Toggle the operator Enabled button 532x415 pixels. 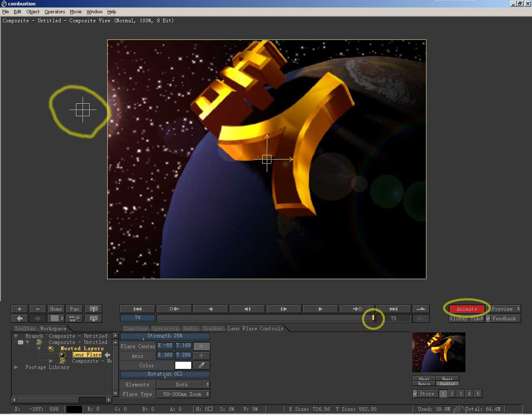(x=447, y=384)
